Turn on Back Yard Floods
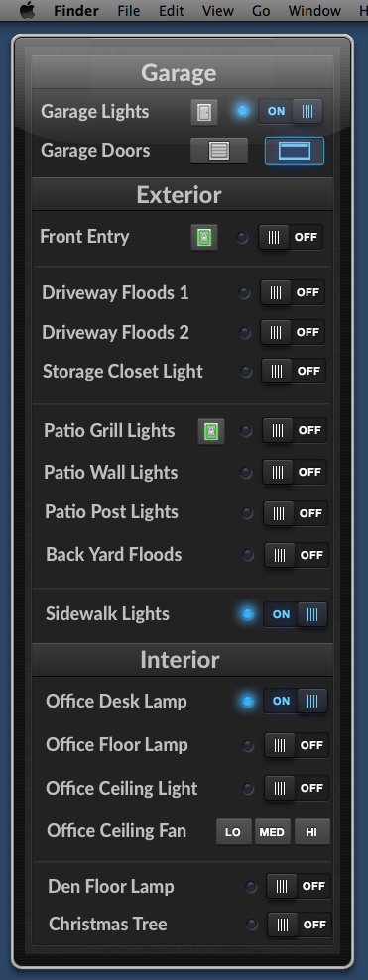 297,555
